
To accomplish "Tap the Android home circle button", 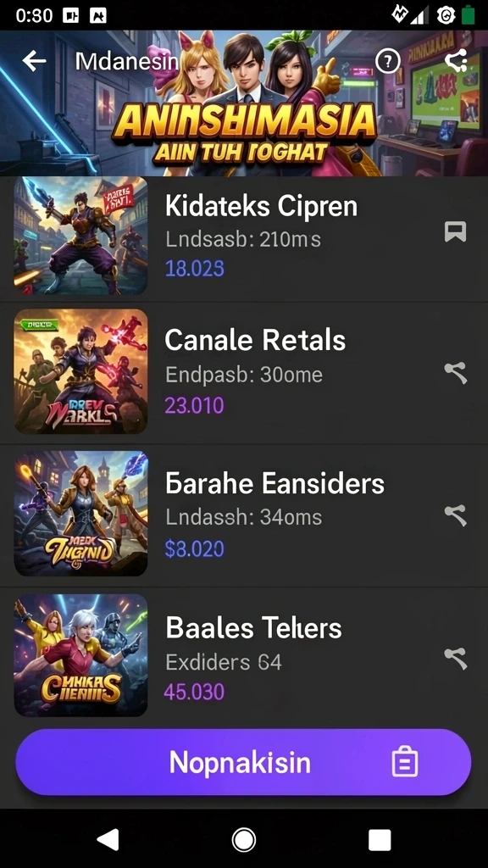I will point(244,839).
